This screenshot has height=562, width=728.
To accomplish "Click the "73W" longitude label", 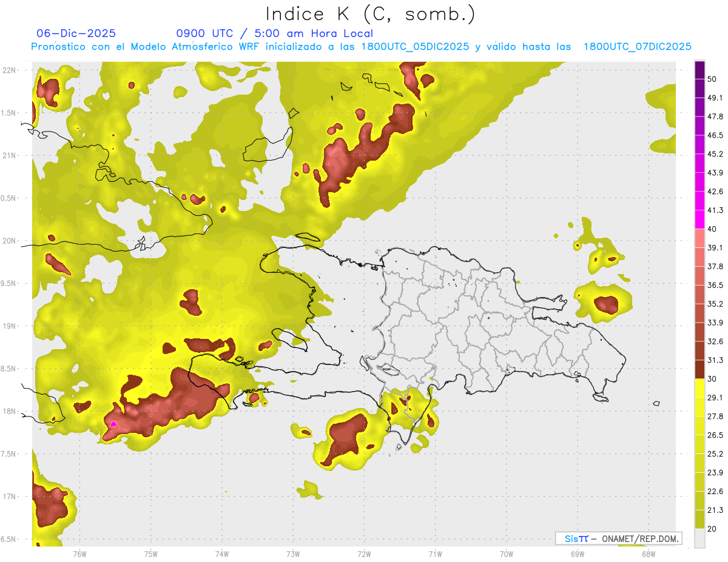I will (293, 554).
